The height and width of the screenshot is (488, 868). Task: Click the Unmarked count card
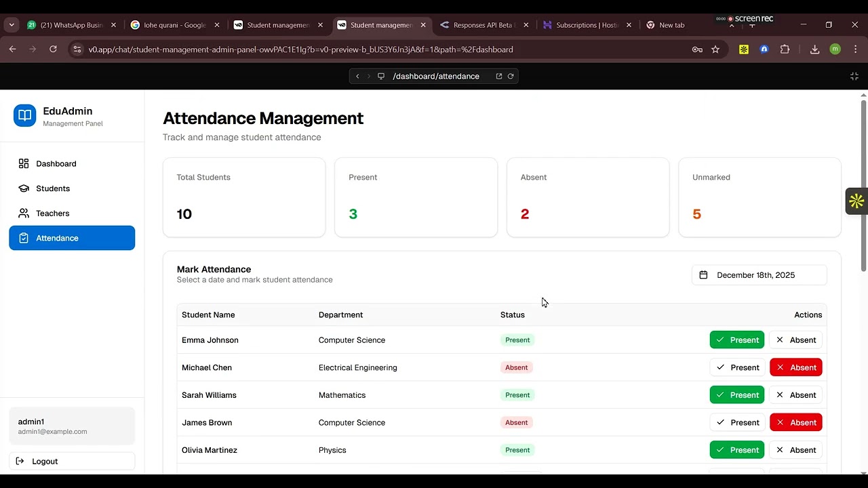click(759, 197)
